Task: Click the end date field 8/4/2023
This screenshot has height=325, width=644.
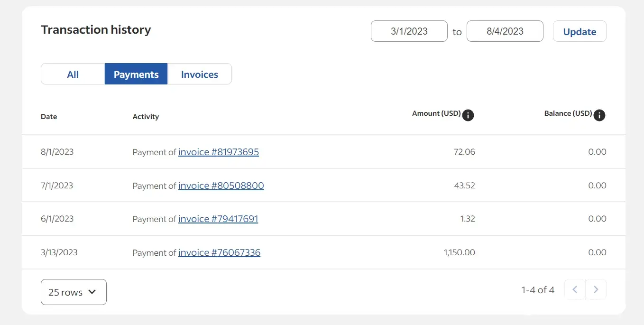Action: tap(505, 31)
